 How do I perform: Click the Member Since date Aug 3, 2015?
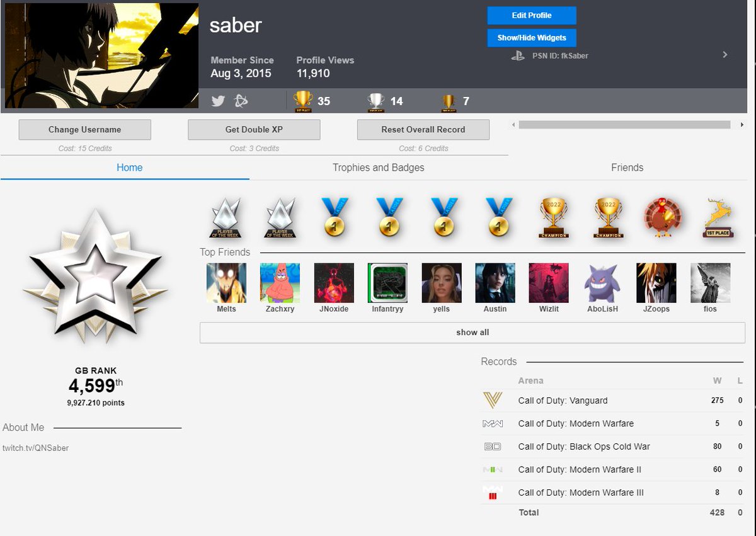click(241, 74)
